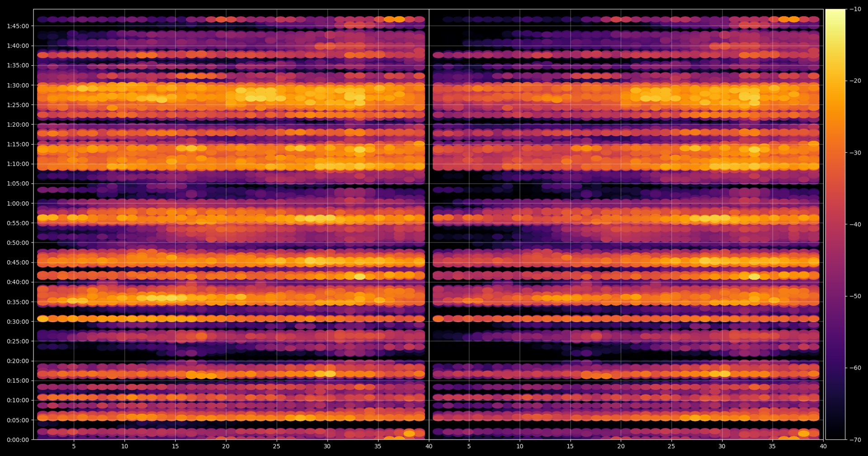Click x-axis label 15 under right heatmap

coord(571,446)
